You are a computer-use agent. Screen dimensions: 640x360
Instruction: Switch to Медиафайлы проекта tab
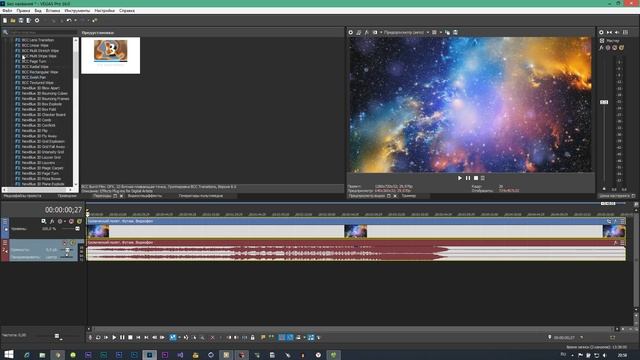pyautogui.click(x=22, y=196)
